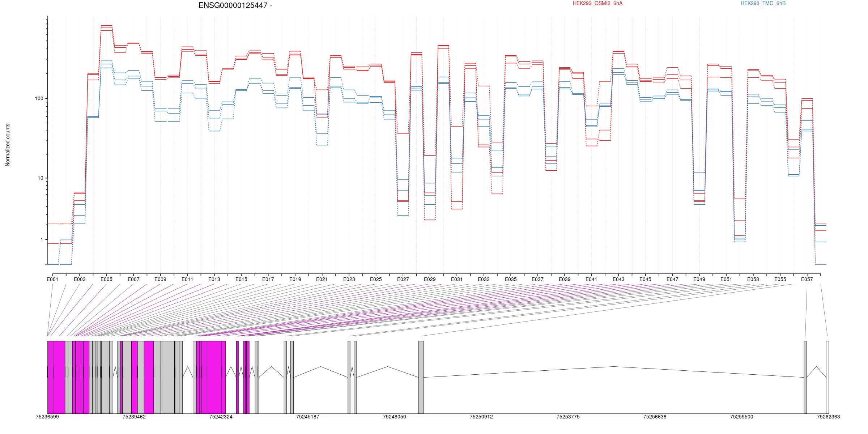The height and width of the screenshot is (434, 868).
Task: Select exon label E041
Action: [591, 279]
